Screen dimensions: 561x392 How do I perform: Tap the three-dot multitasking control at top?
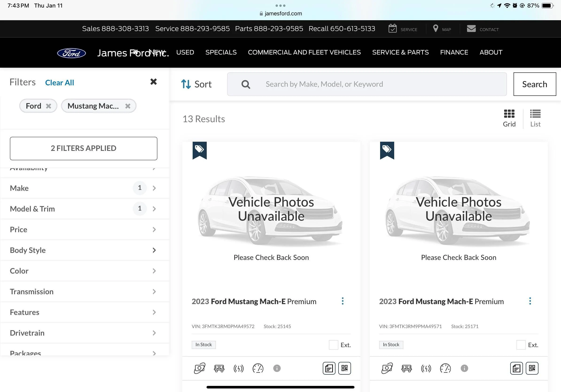280,5
